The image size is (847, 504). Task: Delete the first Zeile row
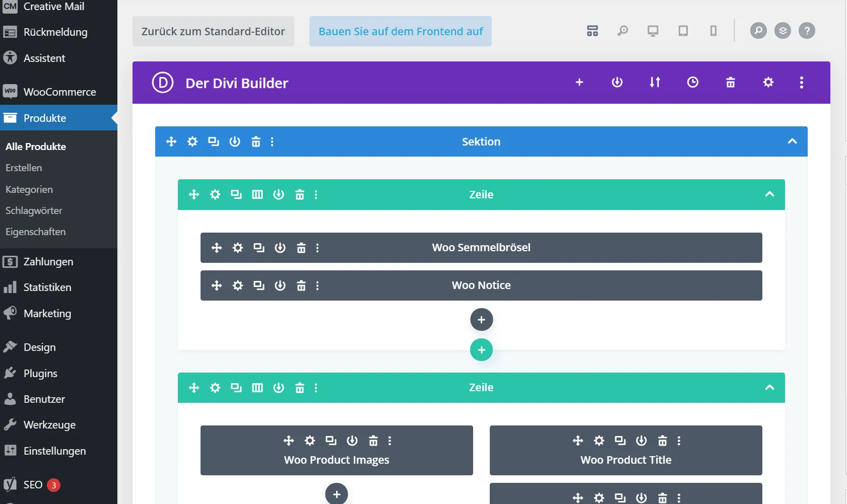tap(300, 194)
